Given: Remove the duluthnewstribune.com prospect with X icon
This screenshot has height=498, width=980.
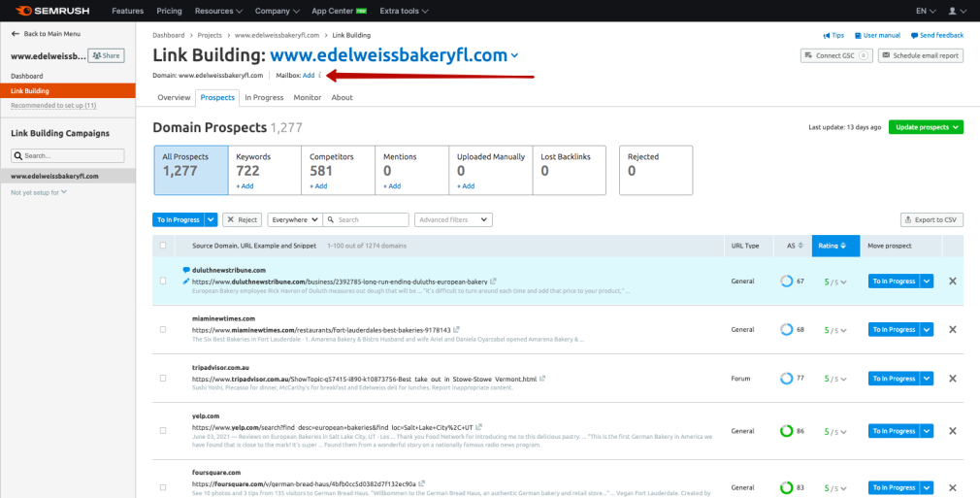Looking at the screenshot, I should [x=952, y=282].
